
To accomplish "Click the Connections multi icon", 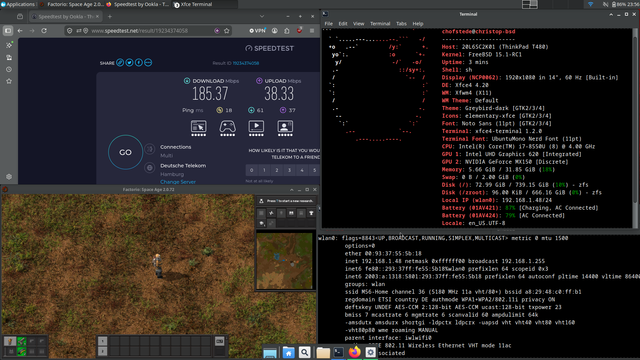I will [x=150, y=149].
